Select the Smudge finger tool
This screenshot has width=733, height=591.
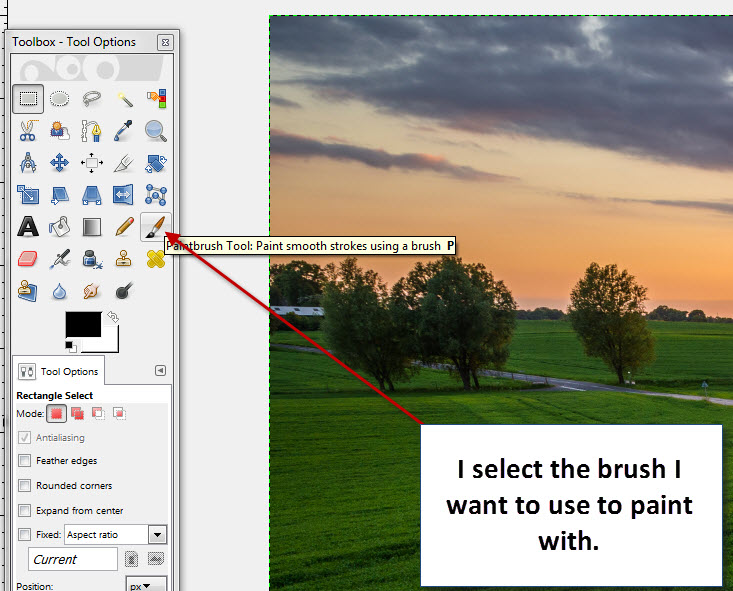pos(92,291)
